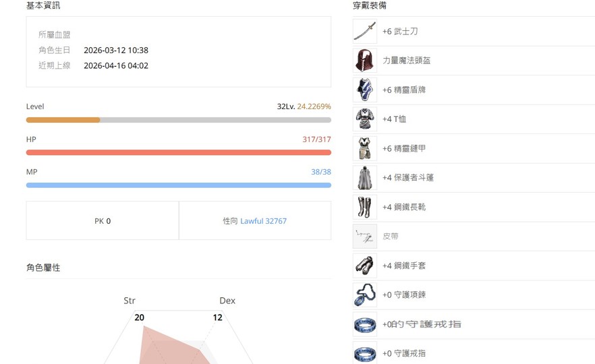The height and width of the screenshot is (364, 595).
Task: Open the +6 精靈鏈甲 armor icon
Action: 365,148
